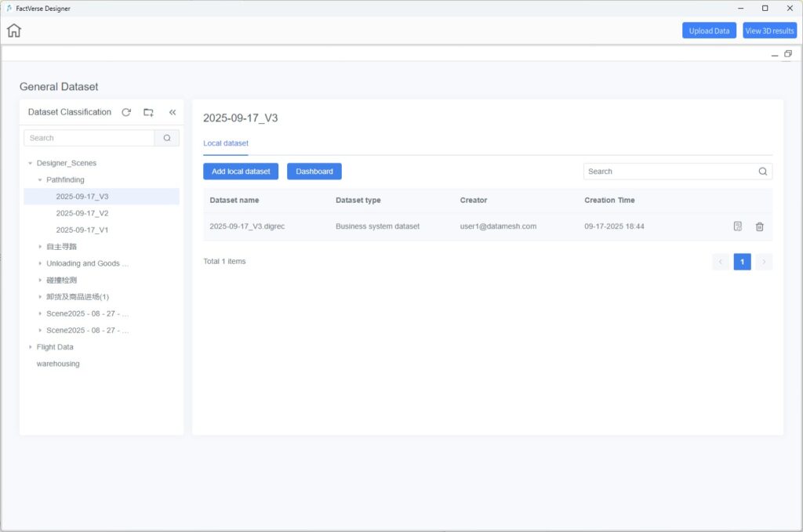
Task: Click the Upload Data button
Action: pos(709,31)
